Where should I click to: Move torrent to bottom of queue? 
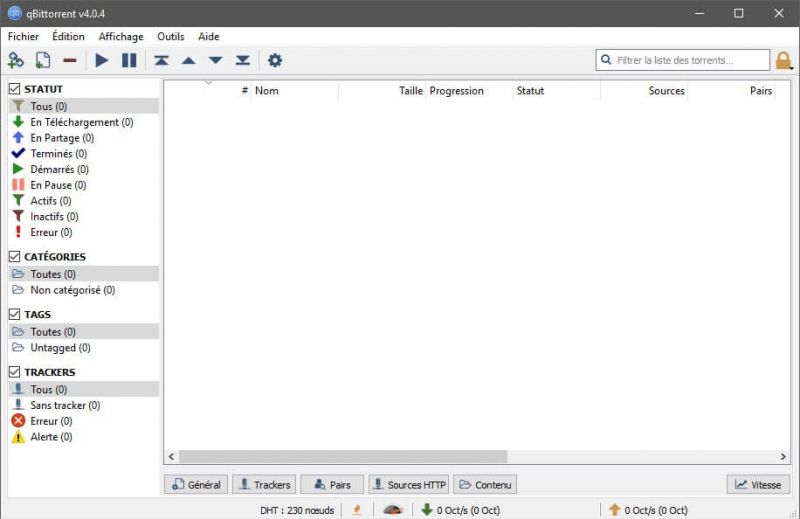pyautogui.click(x=243, y=60)
